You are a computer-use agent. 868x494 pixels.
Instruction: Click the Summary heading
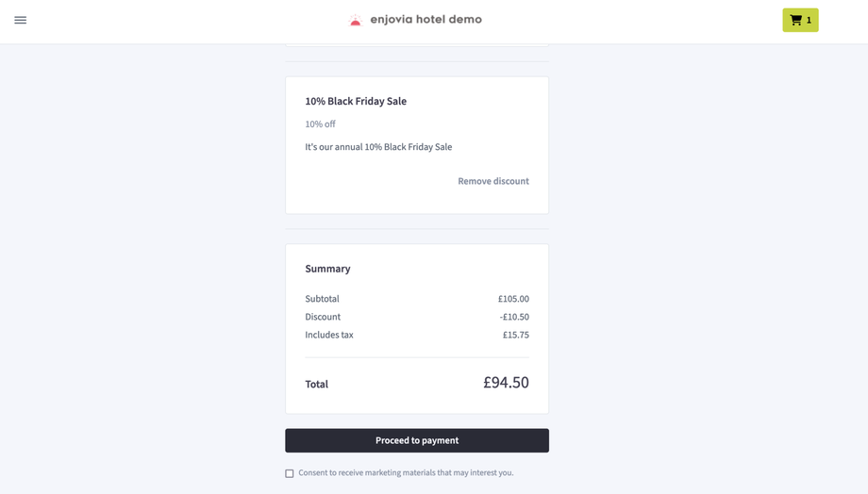pos(327,269)
